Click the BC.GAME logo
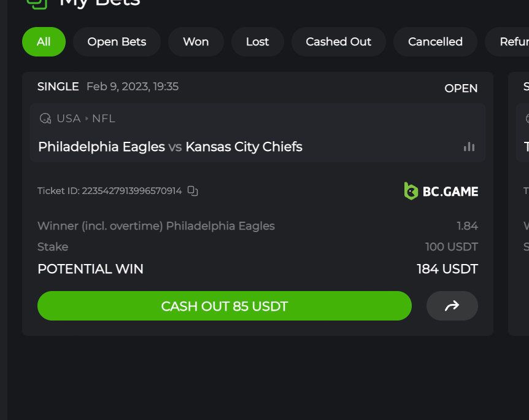Viewport: 529px width, 420px height. pyautogui.click(x=441, y=191)
